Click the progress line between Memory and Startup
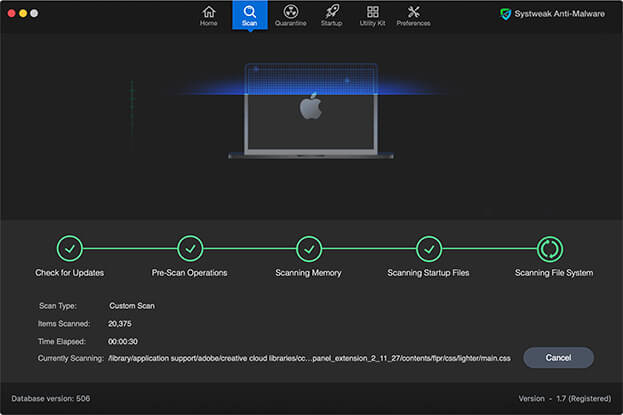 coord(369,248)
